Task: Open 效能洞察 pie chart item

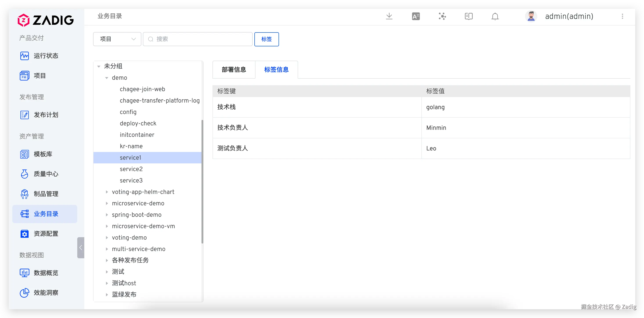Action: (x=46, y=293)
